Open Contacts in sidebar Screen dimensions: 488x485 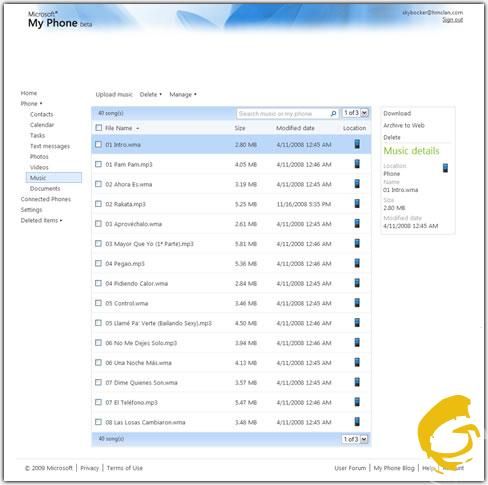tap(42, 114)
